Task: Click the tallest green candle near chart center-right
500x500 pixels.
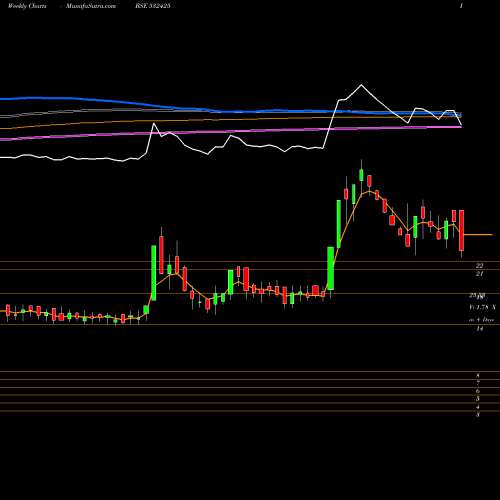Action: click(x=339, y=224)
